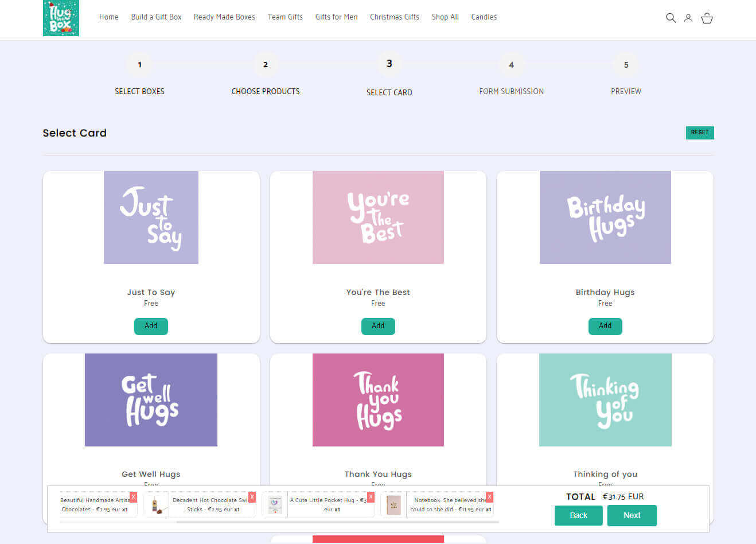Screen dimensions: 756x544
Task: Open Christmas Gifts menu item
Action: pyautogui.click(x=395, y=17)
